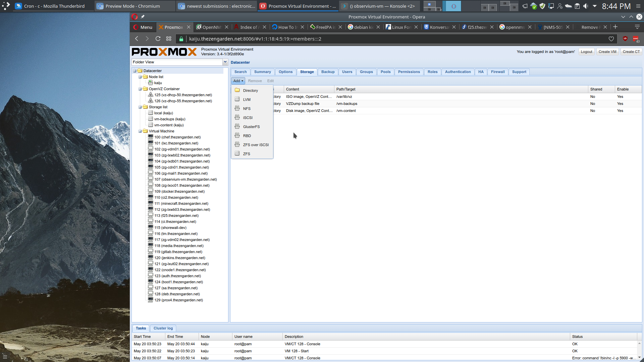This screenshot has height=362, width=644.
Task: Open the Cluster log tab
Action: [x=163, y=328]
